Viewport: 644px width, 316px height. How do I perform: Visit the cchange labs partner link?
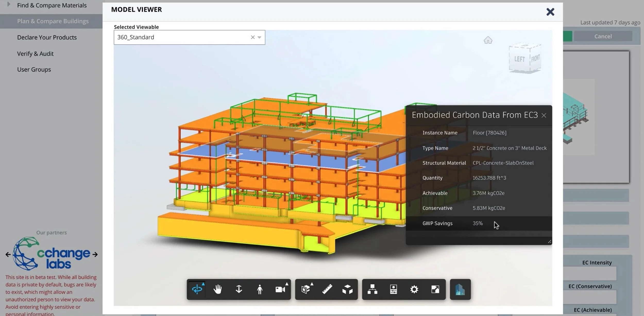[x=51, y=255]
